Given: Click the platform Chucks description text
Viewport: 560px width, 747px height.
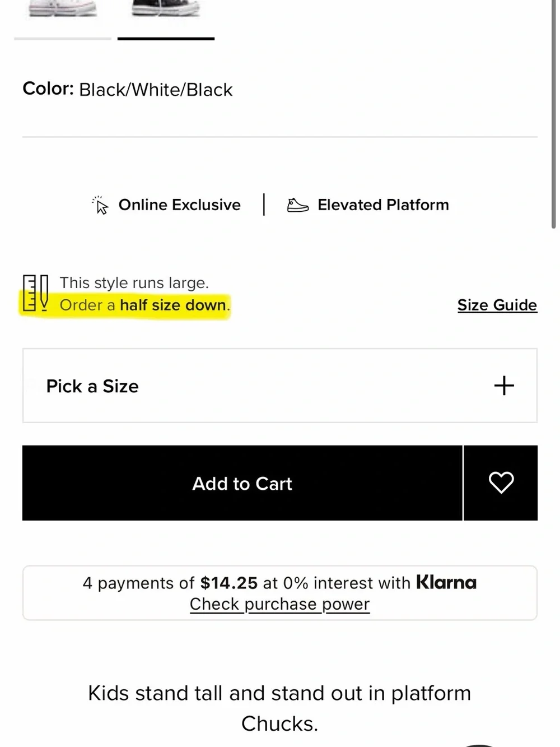Looking at the screenshot, I should coord(280,708).
